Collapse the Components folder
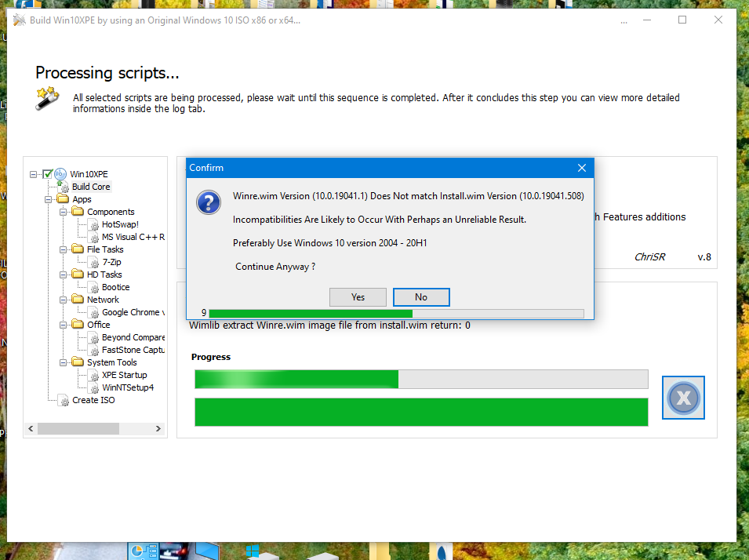Viewport: 749px width, 560px height. coord(63,212)
